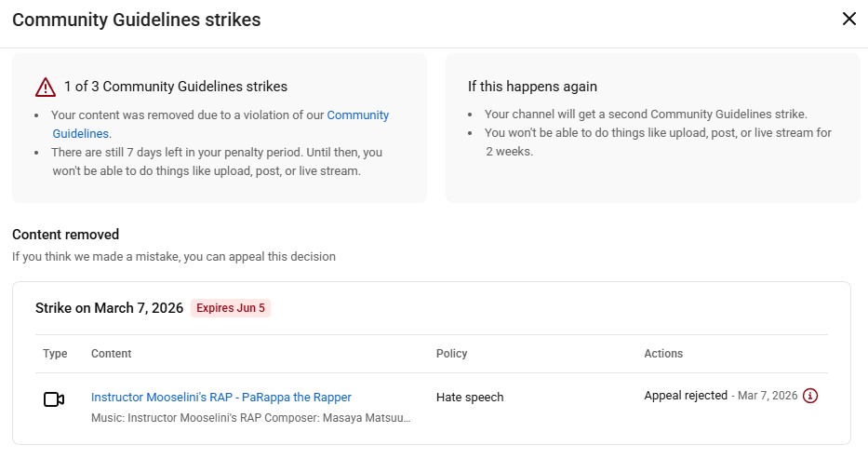Click the Appeal rejected status text
This screenshot has width=868, height=459.
tap(686, 396)
